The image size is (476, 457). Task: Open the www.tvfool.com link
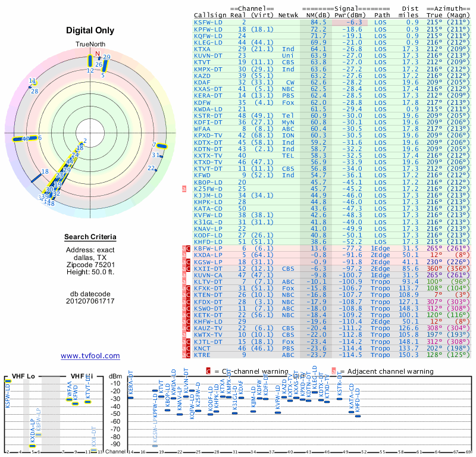coord(90,356)
